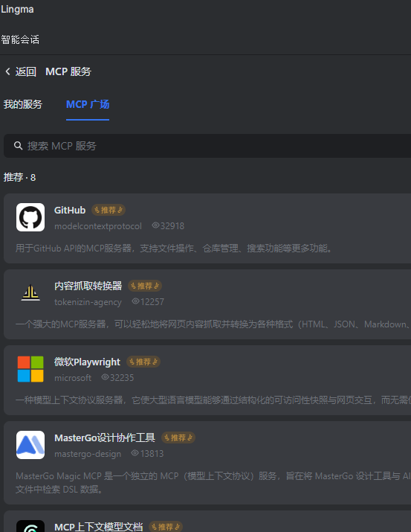Click the Lingma panel title
Image resolution: width=411 pixels, height=532 pixels.
click(17, 9)
